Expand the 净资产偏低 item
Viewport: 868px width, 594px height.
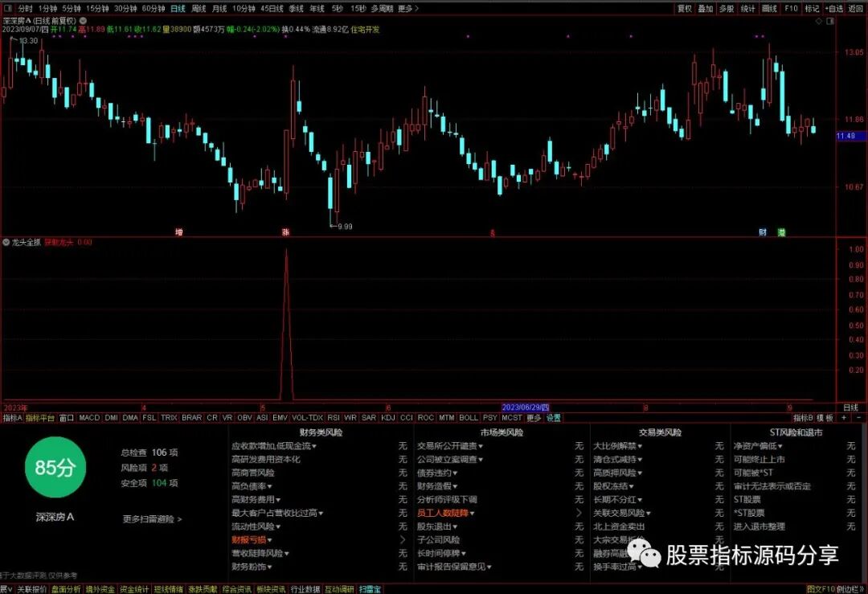759,445
